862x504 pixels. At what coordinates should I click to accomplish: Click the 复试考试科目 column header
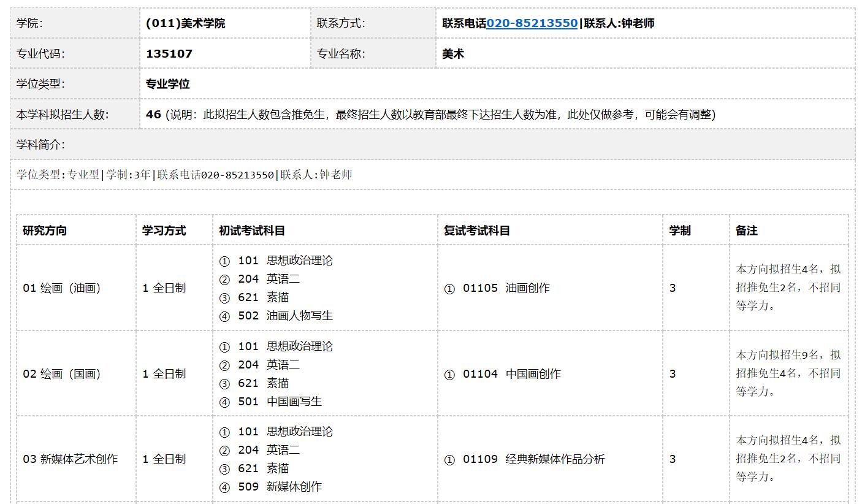click(477, 231)
